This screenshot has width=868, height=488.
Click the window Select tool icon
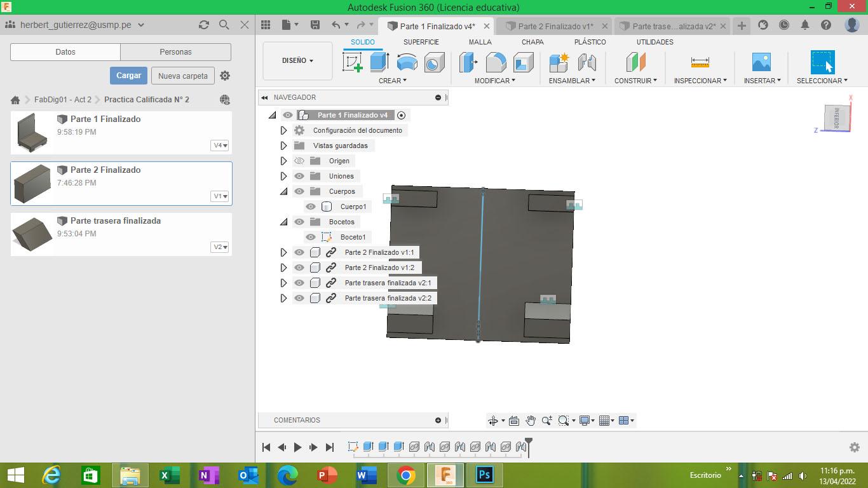tap(822, 62)
